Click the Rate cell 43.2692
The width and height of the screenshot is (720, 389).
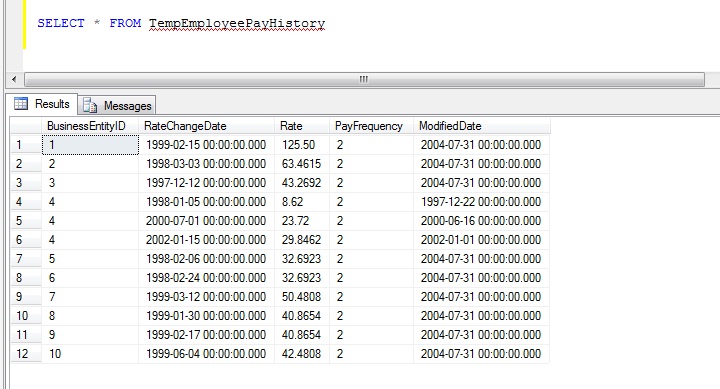pyautogui.click(x=302, y=183)
